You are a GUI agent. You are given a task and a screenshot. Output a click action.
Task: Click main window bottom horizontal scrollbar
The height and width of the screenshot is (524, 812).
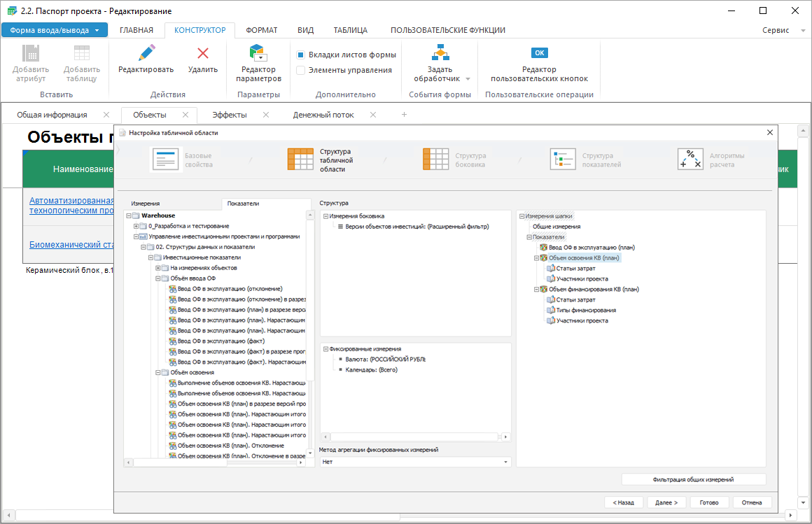pos(207,516)
